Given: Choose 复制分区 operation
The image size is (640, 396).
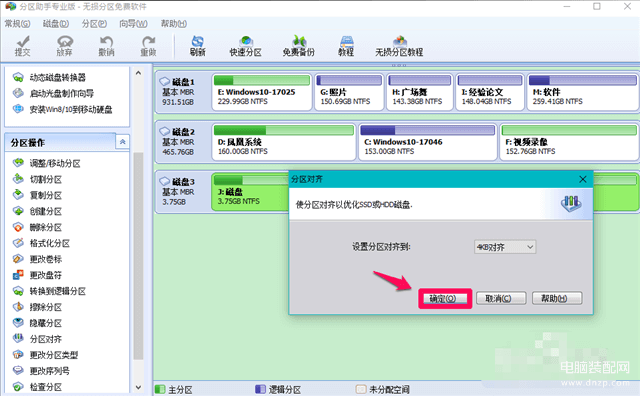Looking at the screenshot, I should click(x=37, y=195).
